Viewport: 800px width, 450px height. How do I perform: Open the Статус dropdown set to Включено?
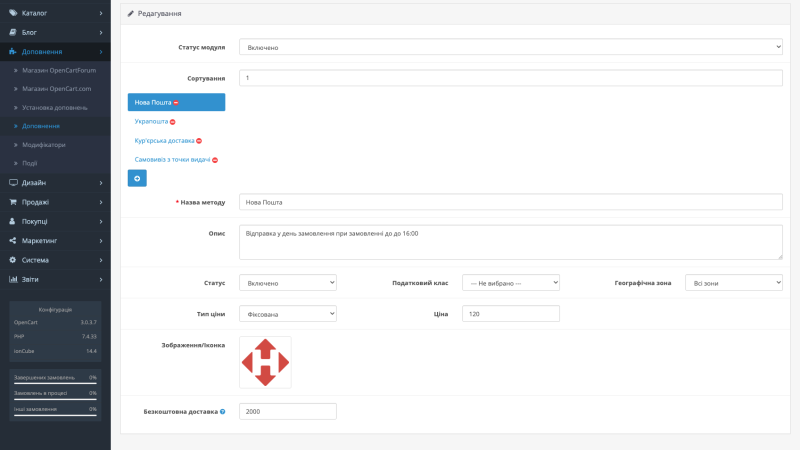click(288, 283)
